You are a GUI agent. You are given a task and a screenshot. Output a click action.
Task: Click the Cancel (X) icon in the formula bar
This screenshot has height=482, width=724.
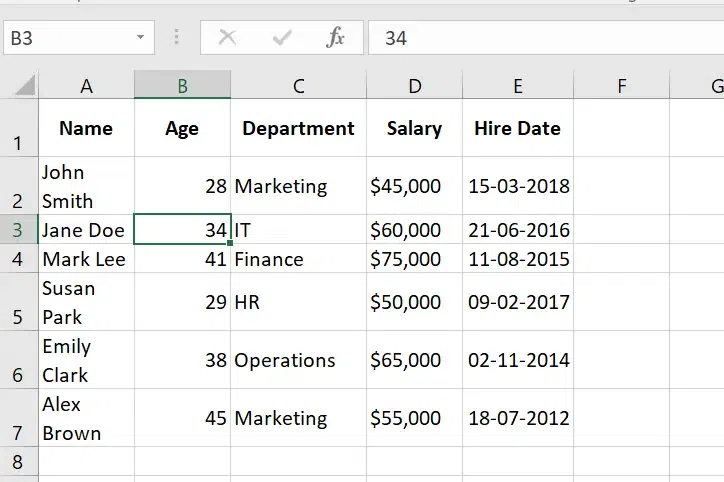[x=227, y=37]
